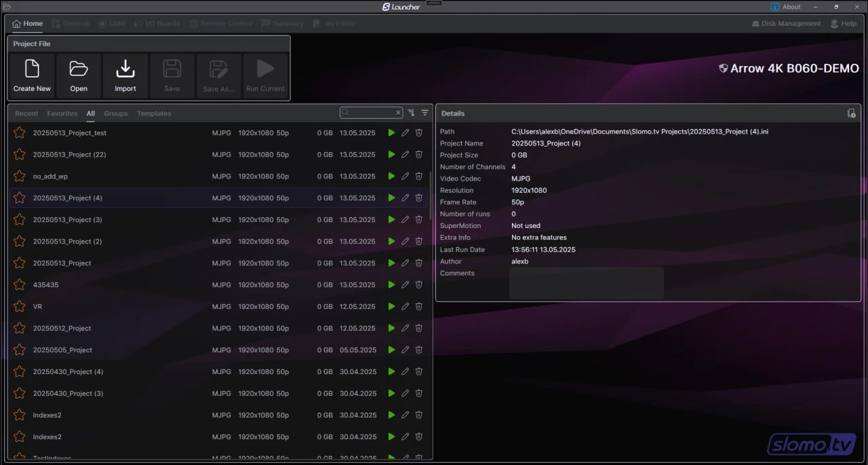Viewport: 868px width, 465px height.
Task: Click the Details panel settings icon
Action: tap(852, 113)
